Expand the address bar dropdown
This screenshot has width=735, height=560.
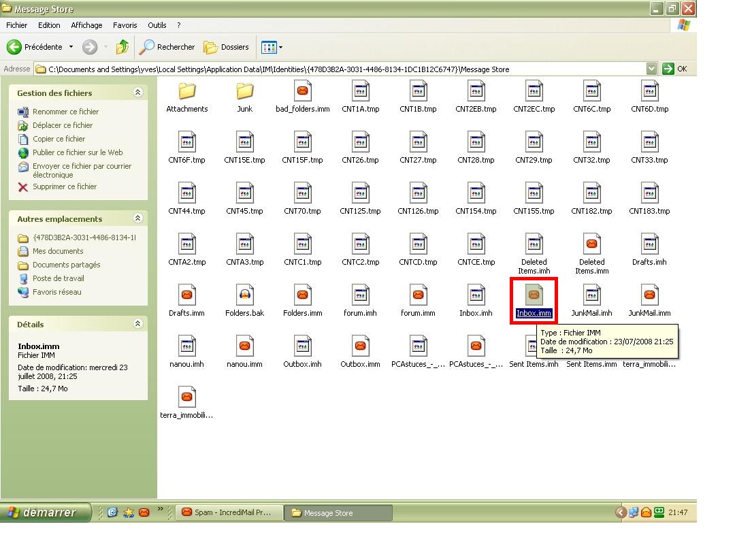coord(651,69)
